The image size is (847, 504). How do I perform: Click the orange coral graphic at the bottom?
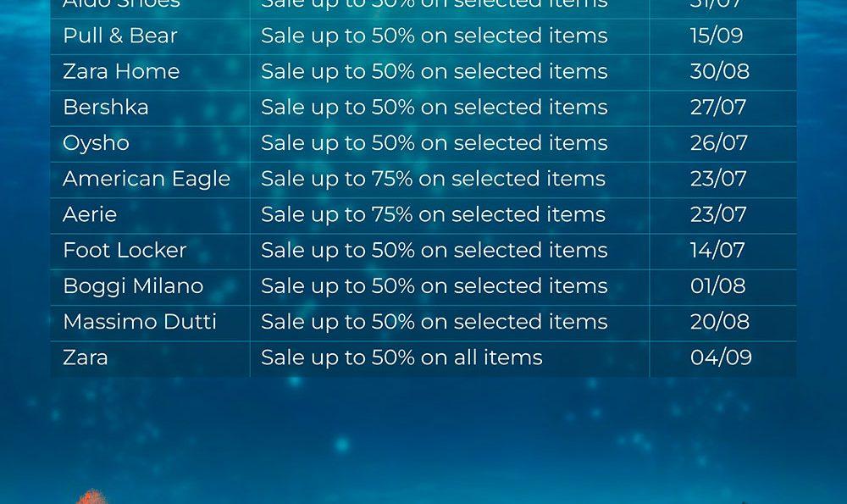tap(91, 496)
